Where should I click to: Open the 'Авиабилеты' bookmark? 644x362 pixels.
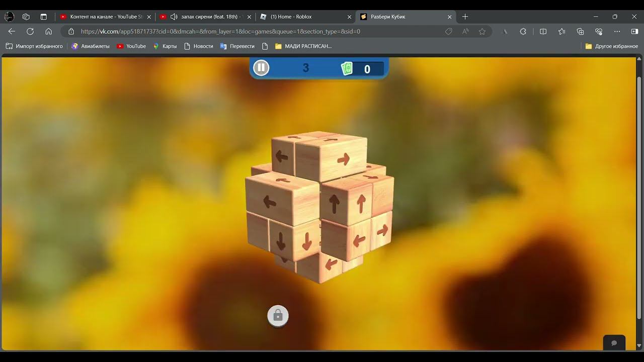click(x=91, y=46)
